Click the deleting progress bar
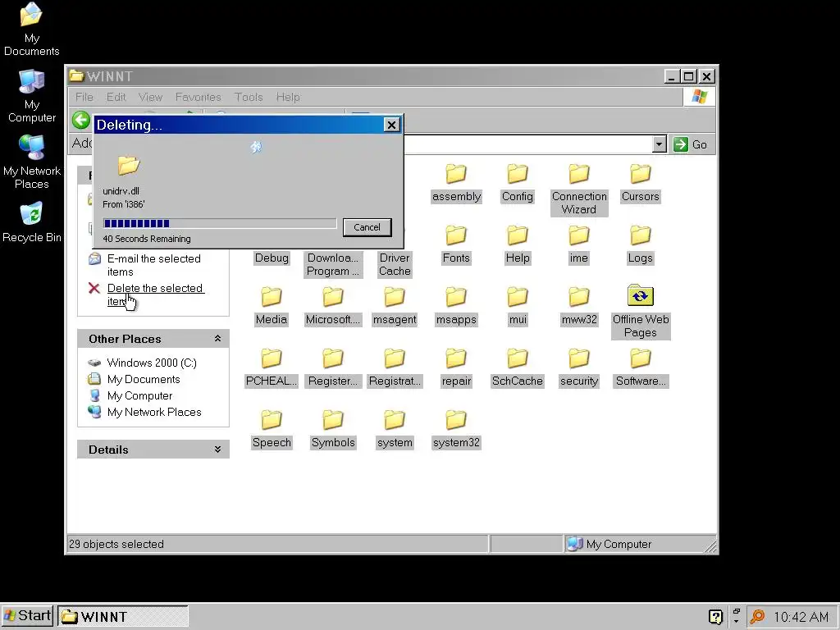 (220, 223)
